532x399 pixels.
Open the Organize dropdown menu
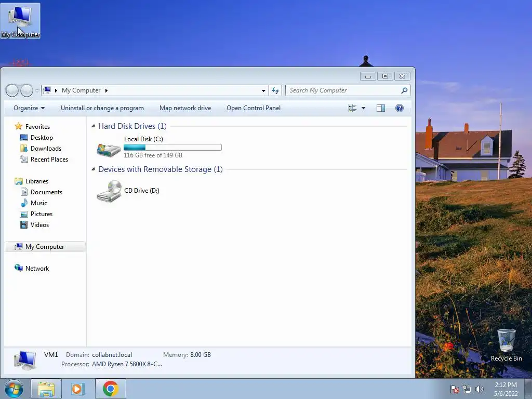point(29,108)
